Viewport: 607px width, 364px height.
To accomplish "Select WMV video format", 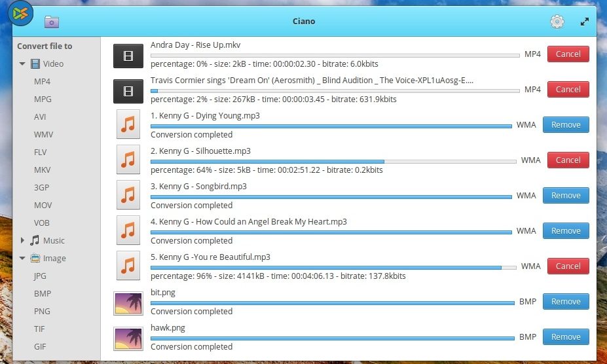I will point(43,135).
